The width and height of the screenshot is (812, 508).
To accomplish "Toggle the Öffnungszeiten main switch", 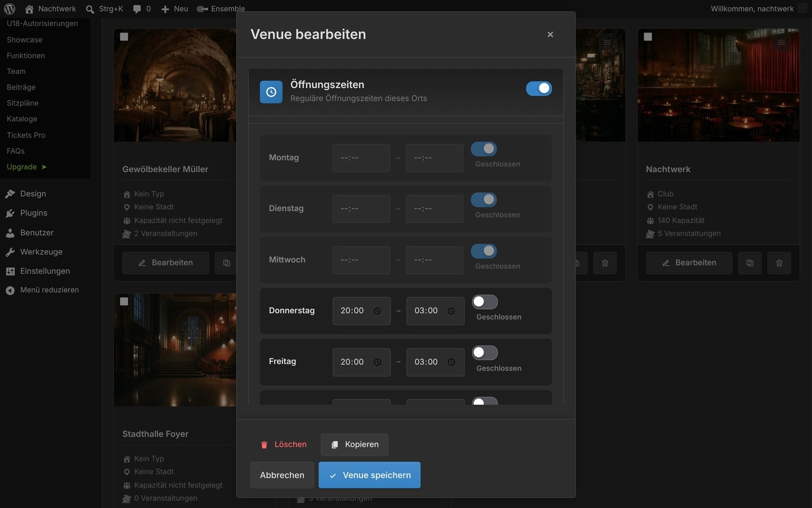I will [x=539, y=88].
